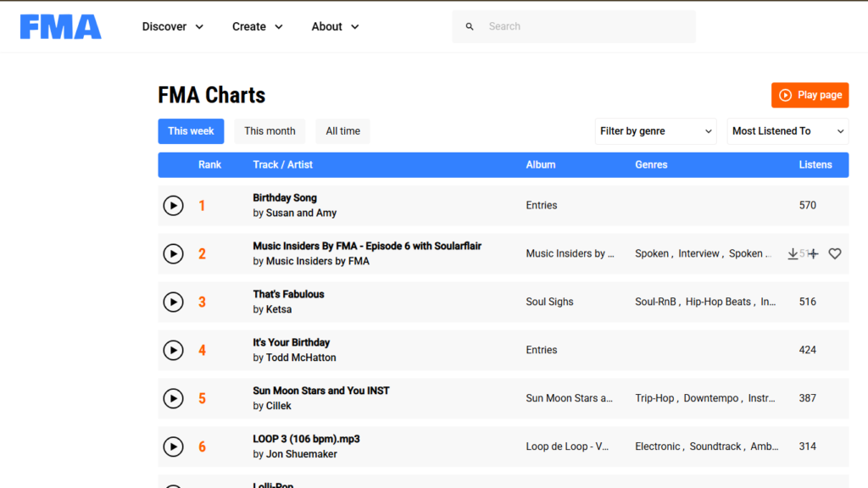The width and height of the screenshot is (868, 488).
Task: Click the 516 listens count
Action: 807,302
